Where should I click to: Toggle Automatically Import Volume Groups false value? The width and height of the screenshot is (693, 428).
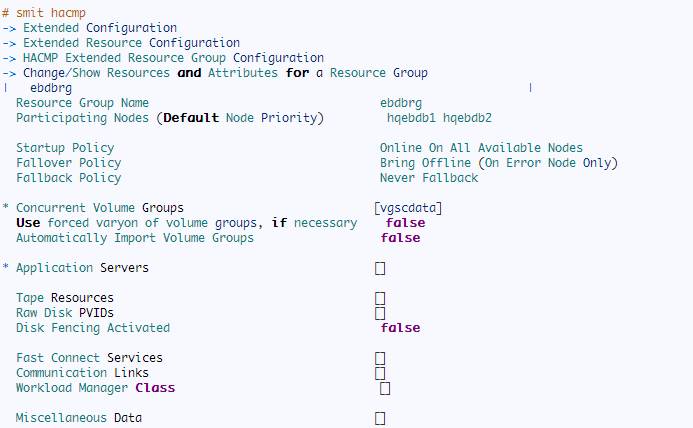point(400,237)
